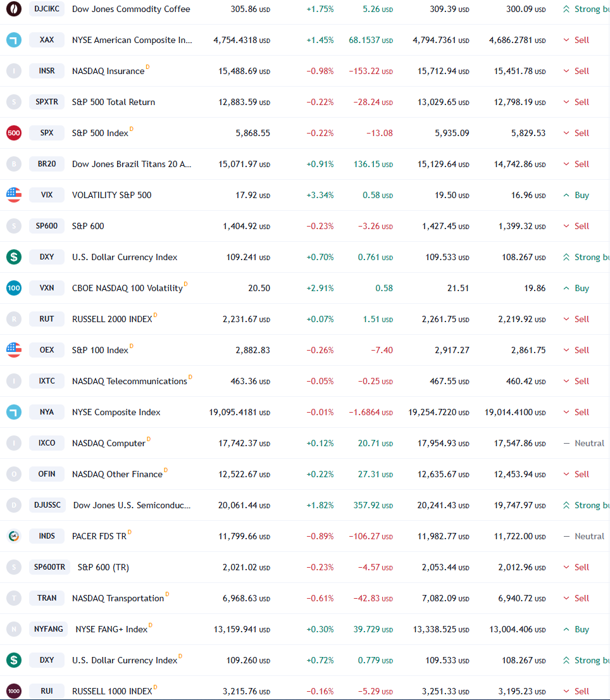Click the +0.91% change for BR20

320,164
